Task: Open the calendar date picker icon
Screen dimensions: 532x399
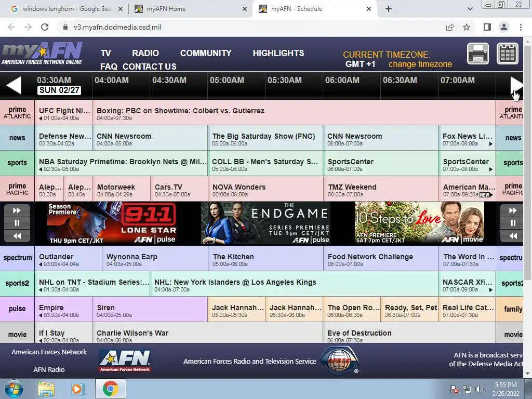Action: pos(508,54)
